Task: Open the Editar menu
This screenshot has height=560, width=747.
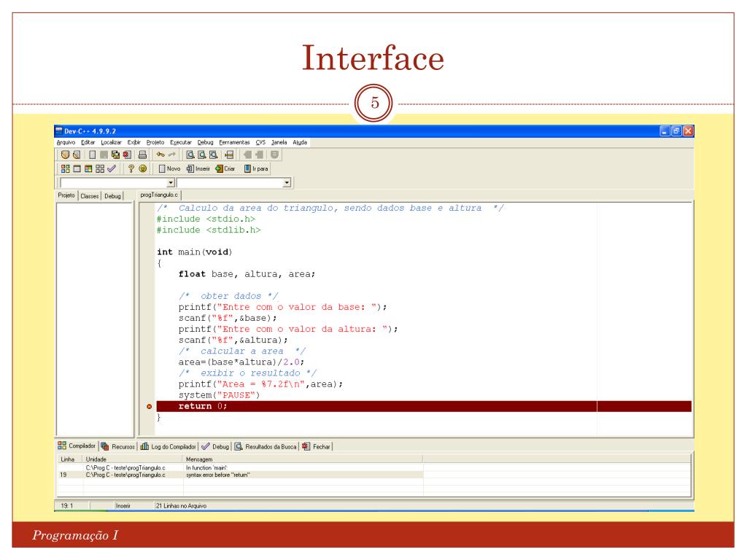Action: pyautogui.click(x=88, y=142)
